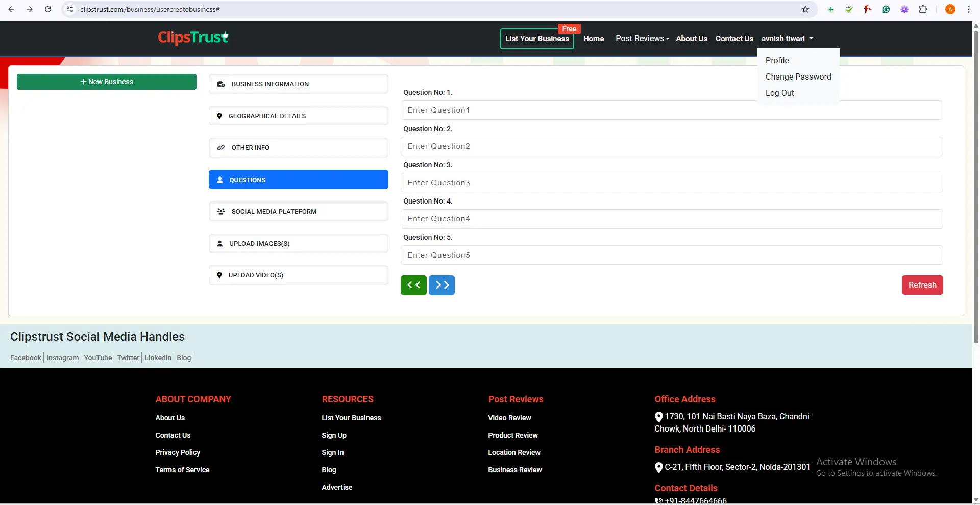Open Contact Us in navigation bar

(734, 39)
